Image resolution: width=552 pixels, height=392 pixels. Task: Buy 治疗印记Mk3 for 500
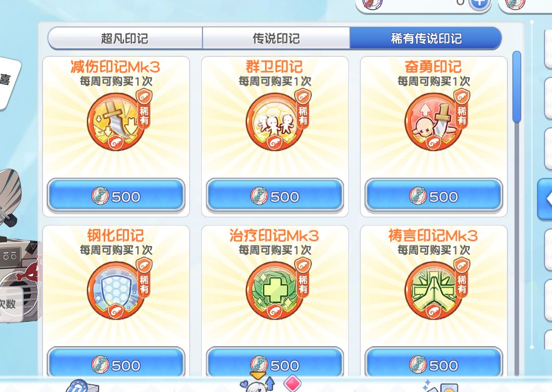[x=275, y=363]
